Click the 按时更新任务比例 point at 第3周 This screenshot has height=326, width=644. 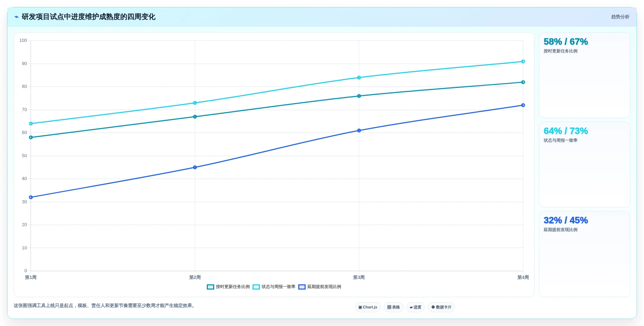pyautogui.click(x=359, y=96)
